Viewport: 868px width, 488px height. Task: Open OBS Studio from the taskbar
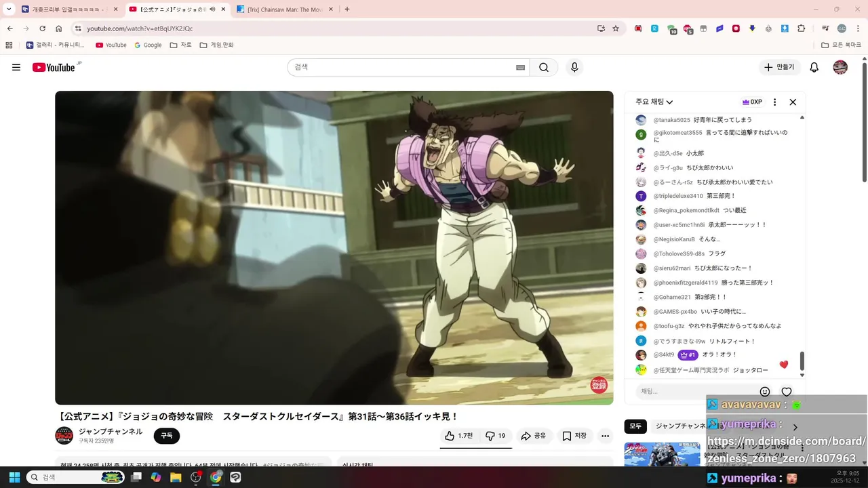coord(196,477)
